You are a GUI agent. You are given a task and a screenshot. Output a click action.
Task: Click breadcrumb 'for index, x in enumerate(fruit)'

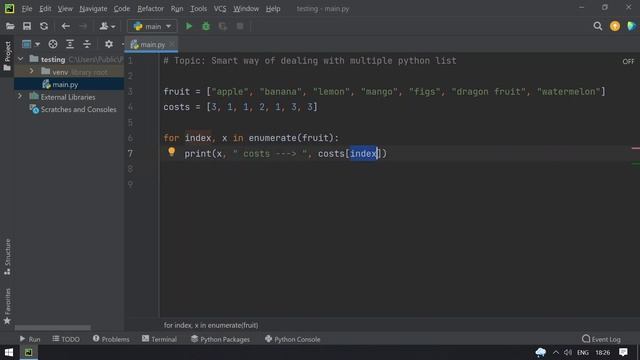click(211, 325)
